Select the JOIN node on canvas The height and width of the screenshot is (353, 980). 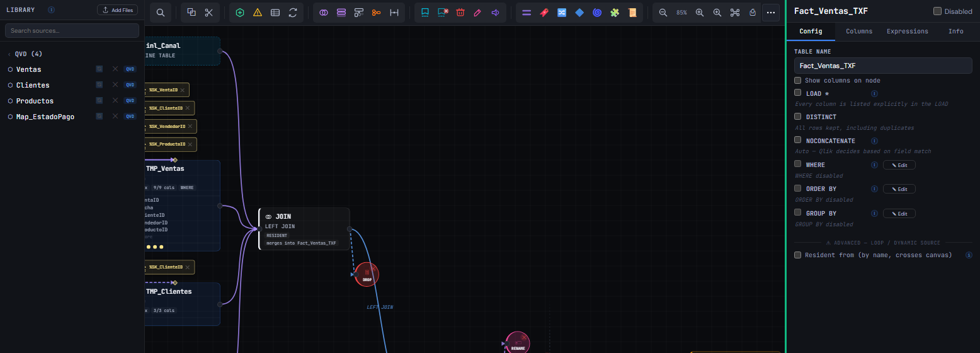click(304, 229)
